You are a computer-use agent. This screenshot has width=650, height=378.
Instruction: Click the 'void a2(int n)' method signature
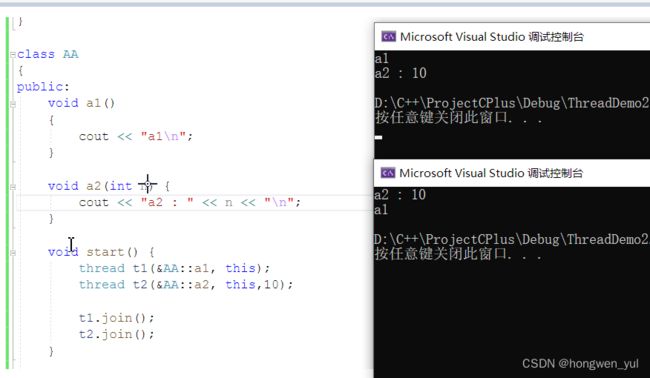click(102, 186)
